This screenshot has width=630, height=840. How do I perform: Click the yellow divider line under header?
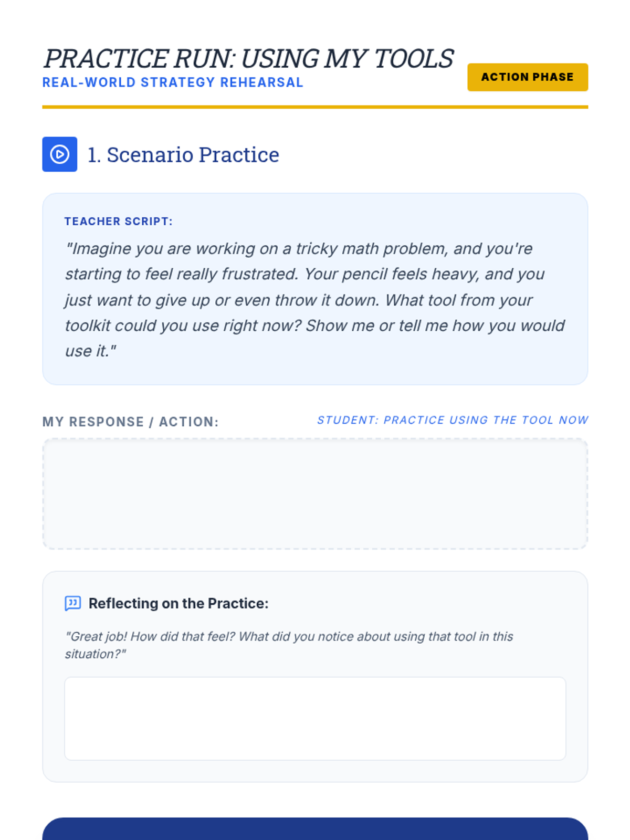(315, 107)
